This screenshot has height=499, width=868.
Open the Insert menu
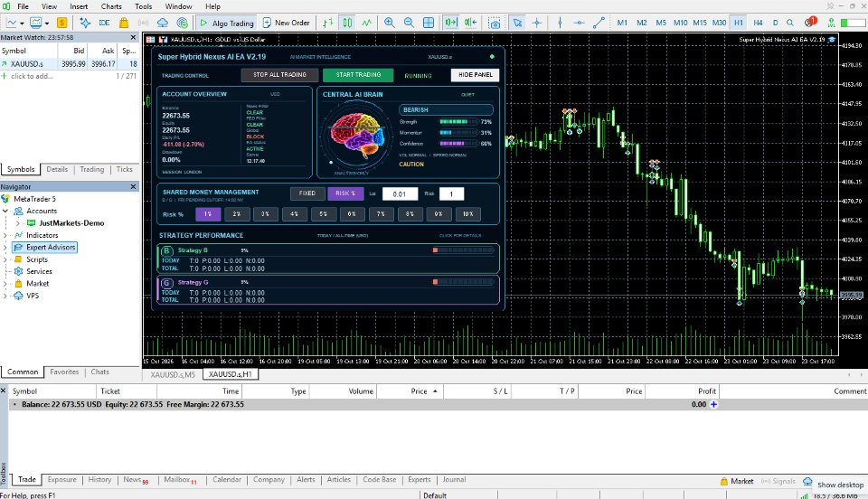coord(79,6)
